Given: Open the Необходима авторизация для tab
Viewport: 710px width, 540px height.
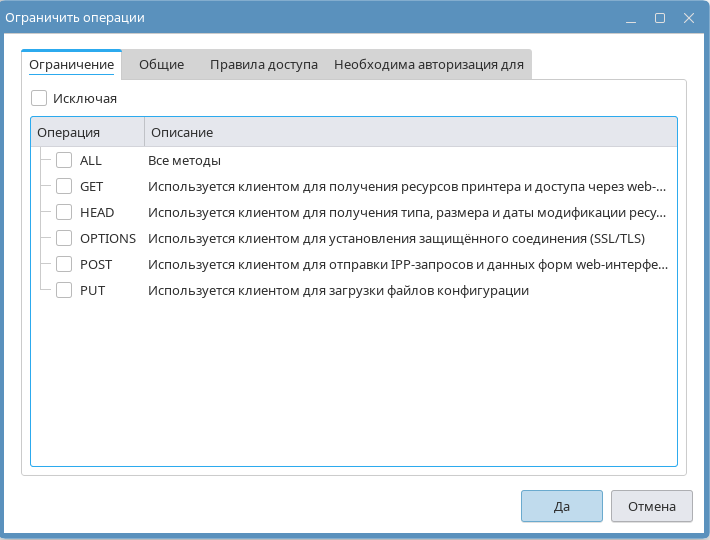Looking at the screenshot, I should pyautogui.click(x=429, y=64).
